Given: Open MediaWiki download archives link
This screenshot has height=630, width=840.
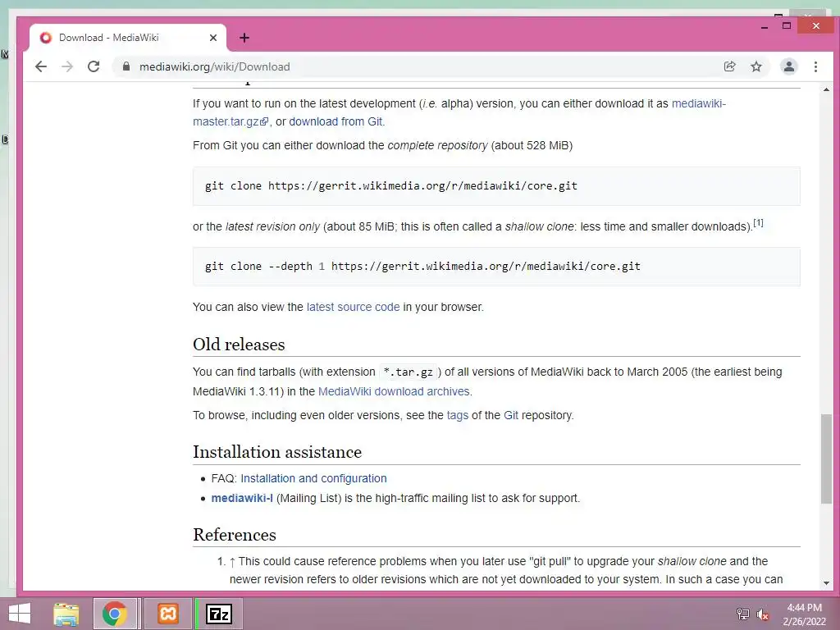Looking at the screenshot, I should [x=394, y=391].
